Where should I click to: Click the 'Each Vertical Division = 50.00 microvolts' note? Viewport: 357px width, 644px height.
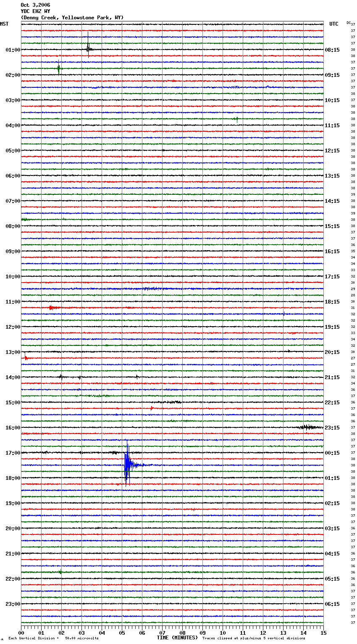pos(53,638)
